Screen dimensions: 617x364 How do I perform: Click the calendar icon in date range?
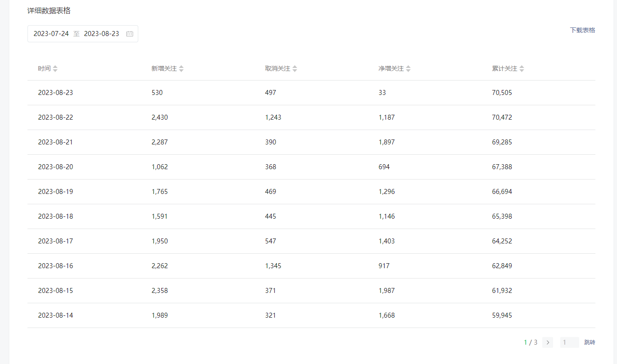click(x=130, y=34)
